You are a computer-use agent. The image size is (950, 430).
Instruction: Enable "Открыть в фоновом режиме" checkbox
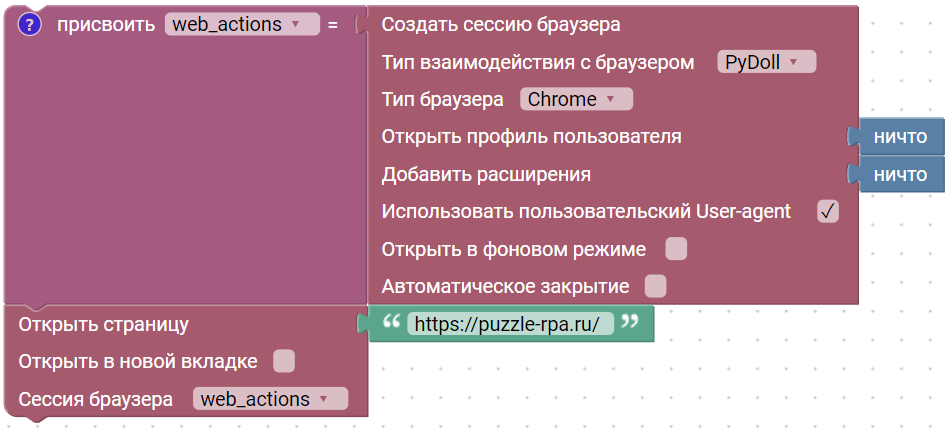(676, 249)
